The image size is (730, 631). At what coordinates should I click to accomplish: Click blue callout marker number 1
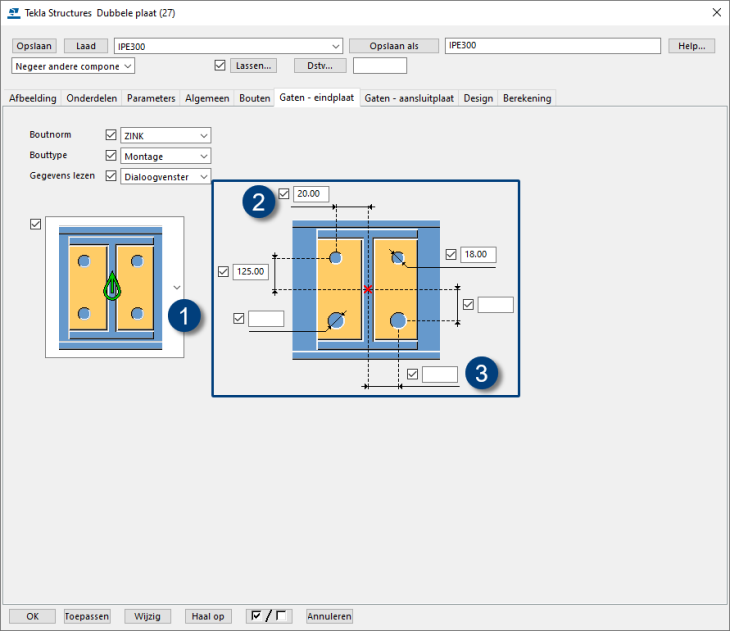[184, 316]
